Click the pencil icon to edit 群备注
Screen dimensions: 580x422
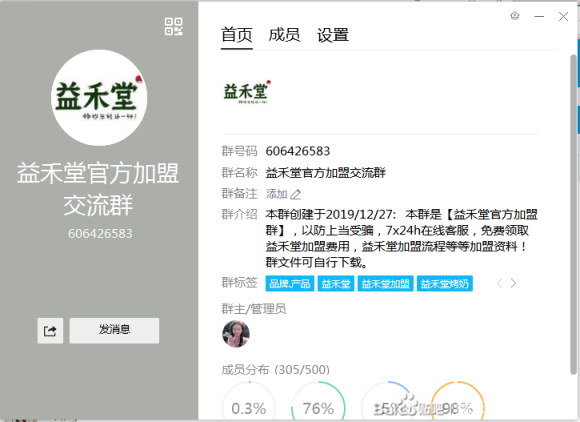pyautogui.click(x=296, y=194)
